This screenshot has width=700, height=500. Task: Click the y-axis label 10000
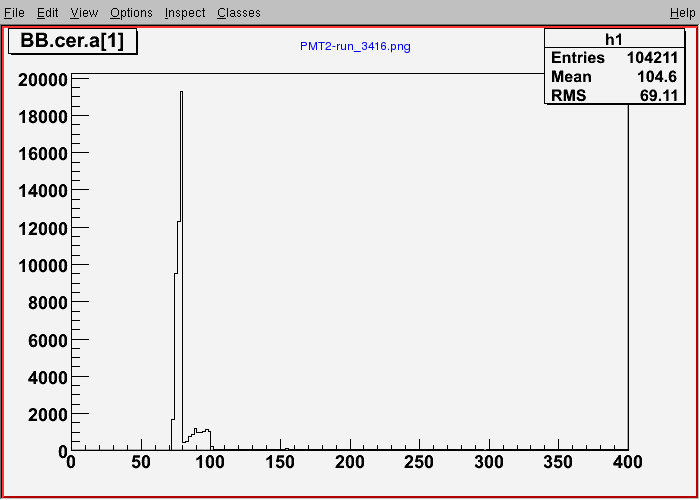43,265
